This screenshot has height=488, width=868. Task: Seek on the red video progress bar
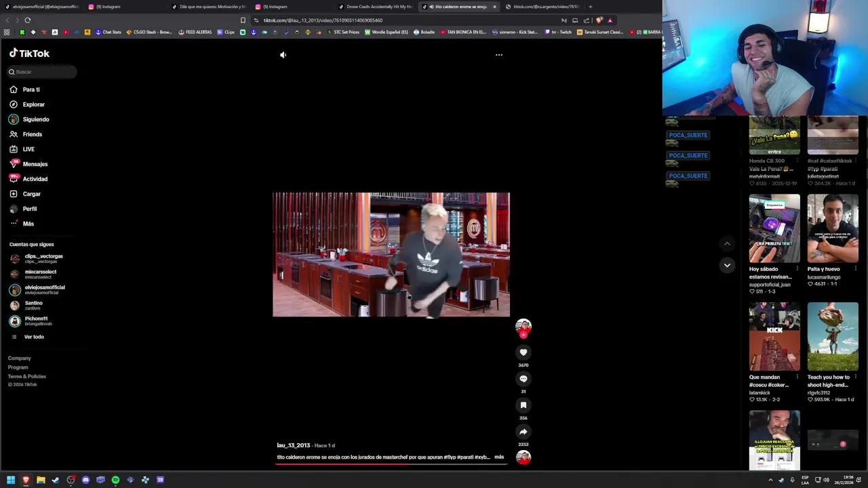pyautogui.click(x=390, y=465)
